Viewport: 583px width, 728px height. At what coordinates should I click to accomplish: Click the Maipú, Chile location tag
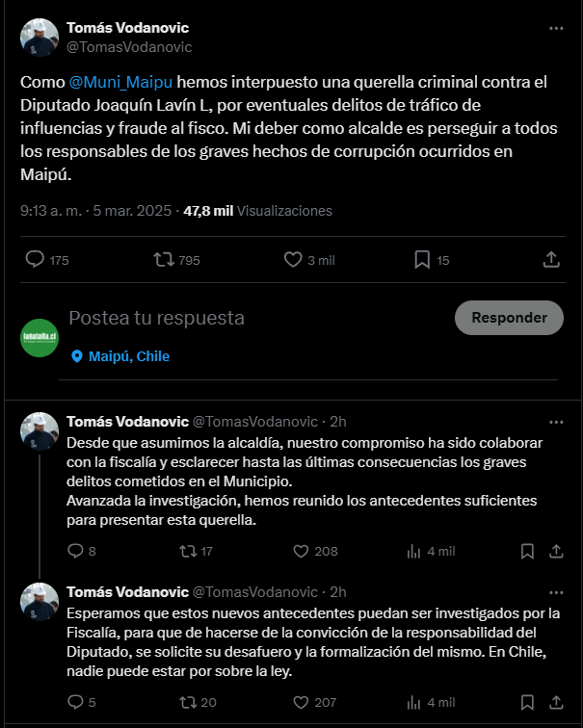(x=120, y=356)
